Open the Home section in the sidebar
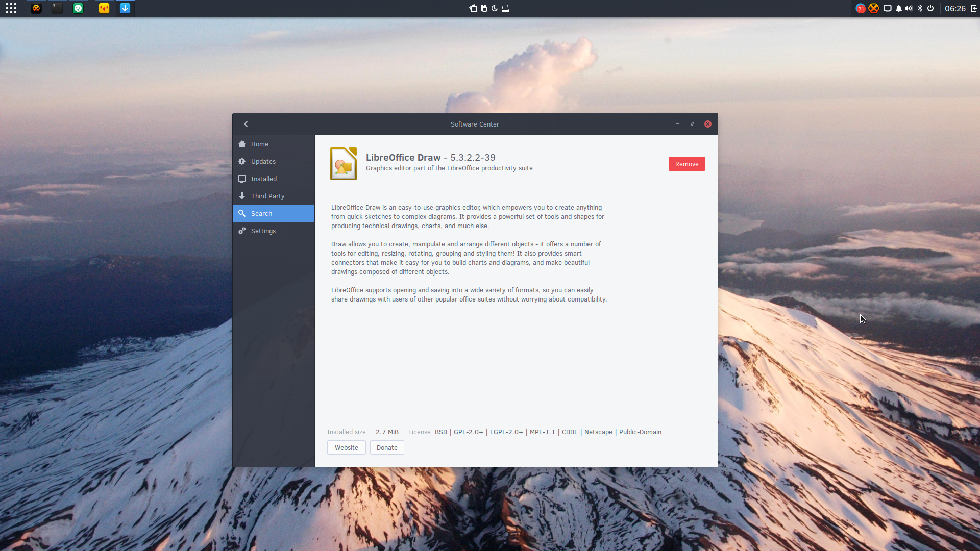 coord(274,144)
